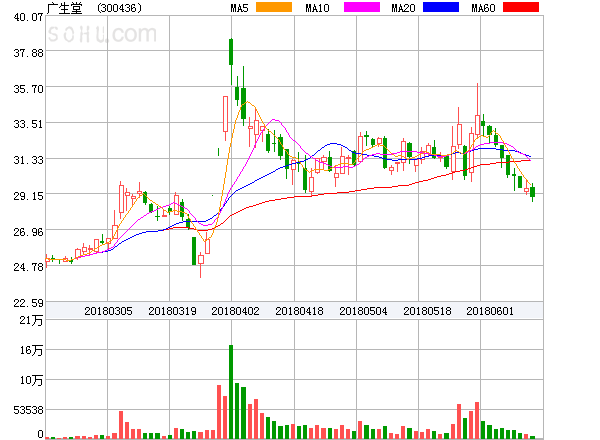
Task: Click the orange MA5 legend swatch
Action: (274, 7)
